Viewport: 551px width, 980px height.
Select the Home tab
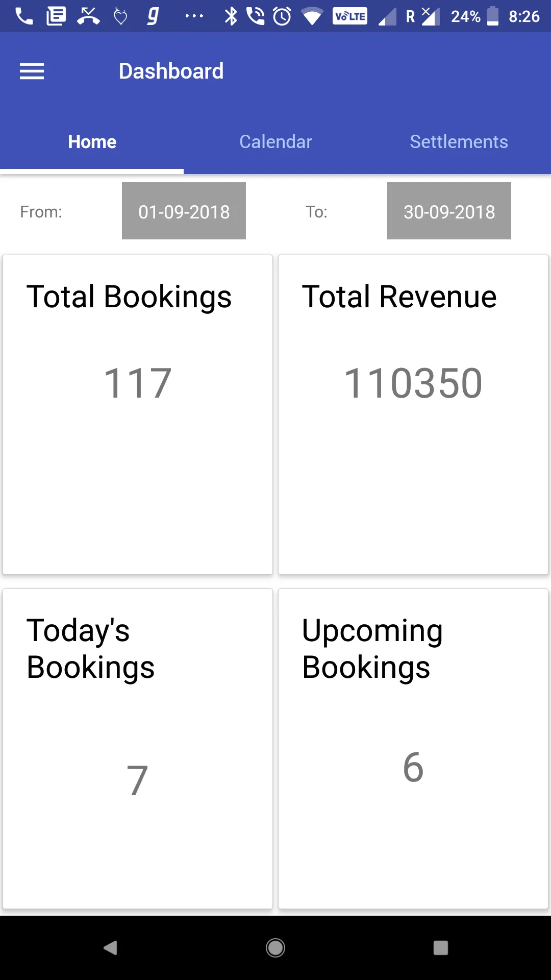[x=92, y=142]
